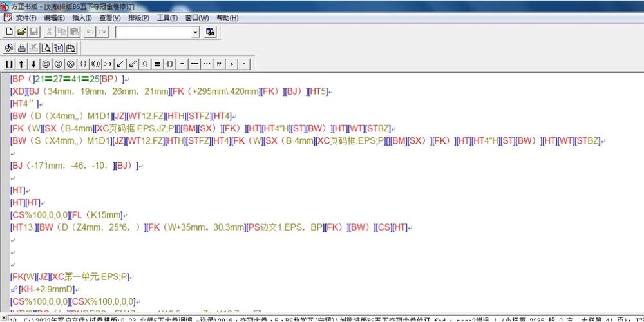
Task: Click the binoculars Find icon
Action: [210, 32]
